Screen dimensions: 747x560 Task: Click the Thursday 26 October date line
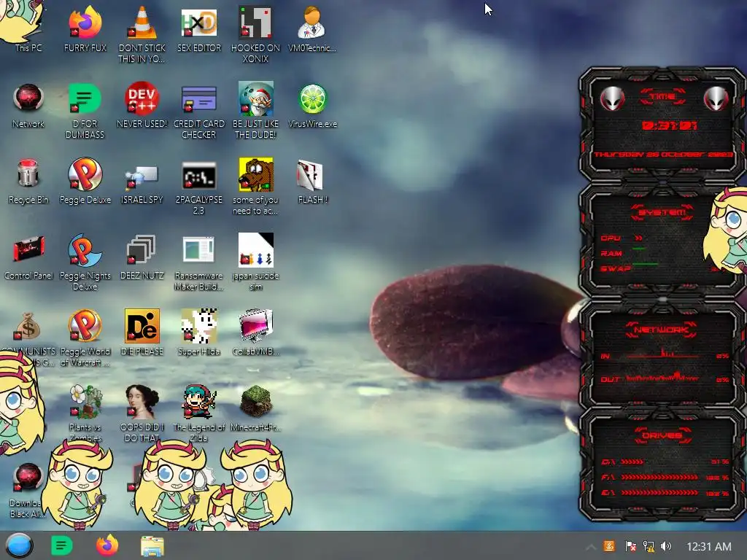[663, 155]
